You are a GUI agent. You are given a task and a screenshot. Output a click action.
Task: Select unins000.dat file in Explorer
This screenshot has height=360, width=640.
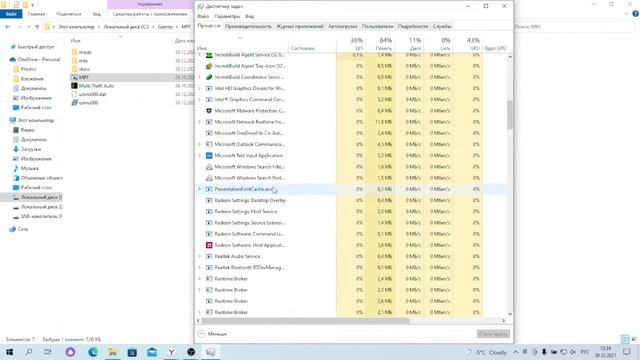(92, 94)
